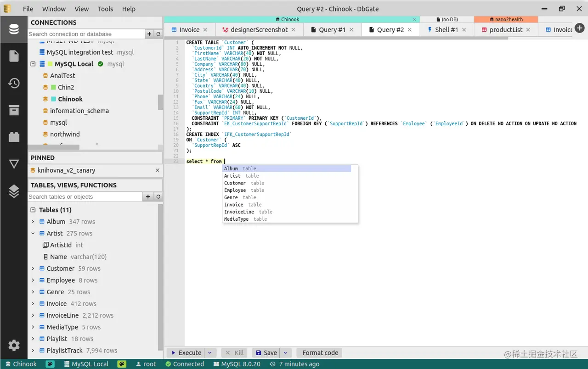Switch to the designerScreenshot tab

259,29
